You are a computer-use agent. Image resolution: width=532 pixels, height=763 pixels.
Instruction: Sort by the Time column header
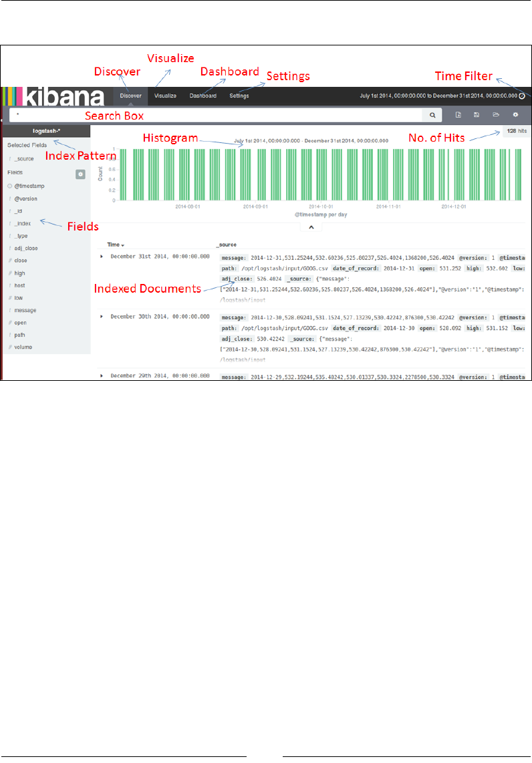(x=116, y=245)
